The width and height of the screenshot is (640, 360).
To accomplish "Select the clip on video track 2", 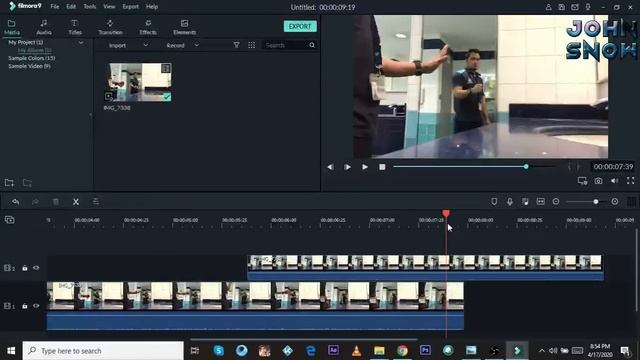I will coord(425,267).
